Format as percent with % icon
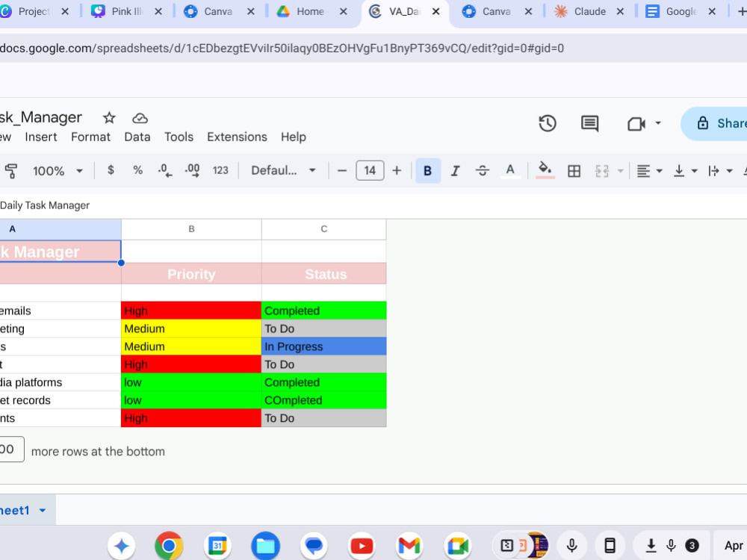The height and width of the screenshot is (560, 747). click(137, 170)
